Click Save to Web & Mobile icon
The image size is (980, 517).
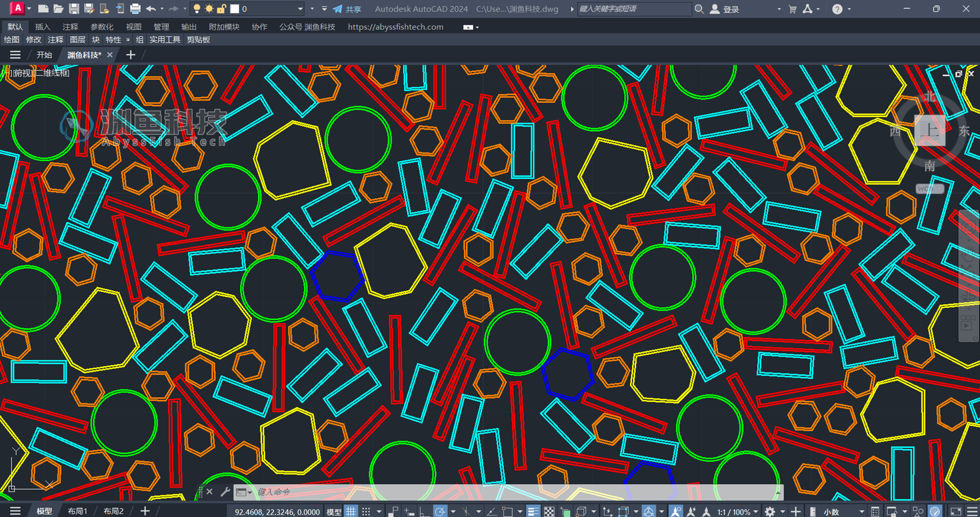point(120,9)
